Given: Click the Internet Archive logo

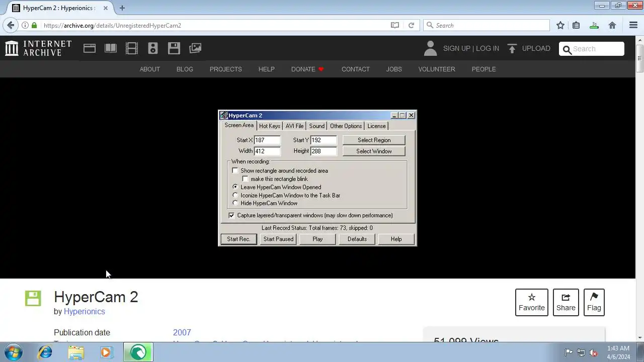Looking at the screenshot, I should pyautogui.click(x=38, y=48).
